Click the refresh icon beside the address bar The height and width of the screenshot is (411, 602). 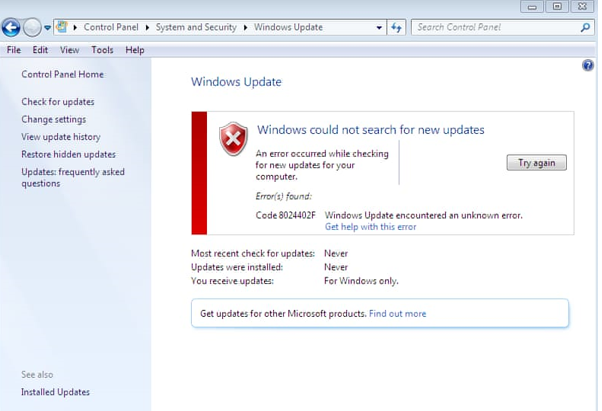[x=397, y=27]
